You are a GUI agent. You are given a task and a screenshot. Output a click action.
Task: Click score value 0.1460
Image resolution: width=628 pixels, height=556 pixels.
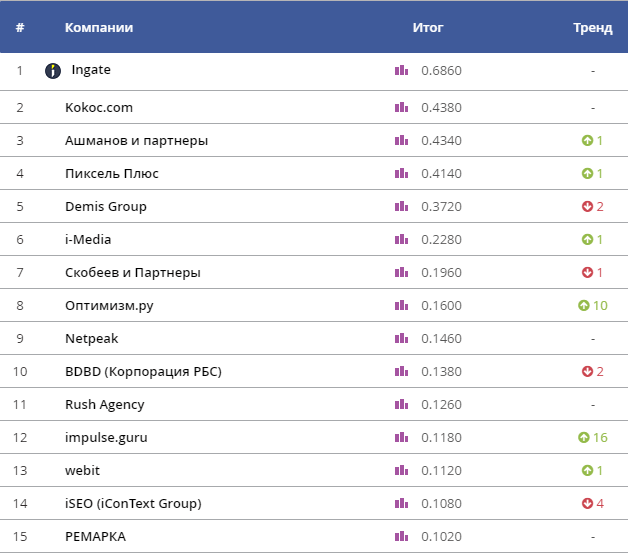point(441,338)
